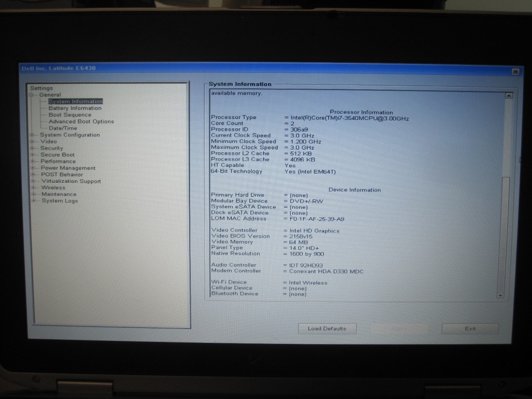Viewport: 532px width, 399px height.
Task: Click the Bluetooth Device label
Action: (x=234, y=294)
